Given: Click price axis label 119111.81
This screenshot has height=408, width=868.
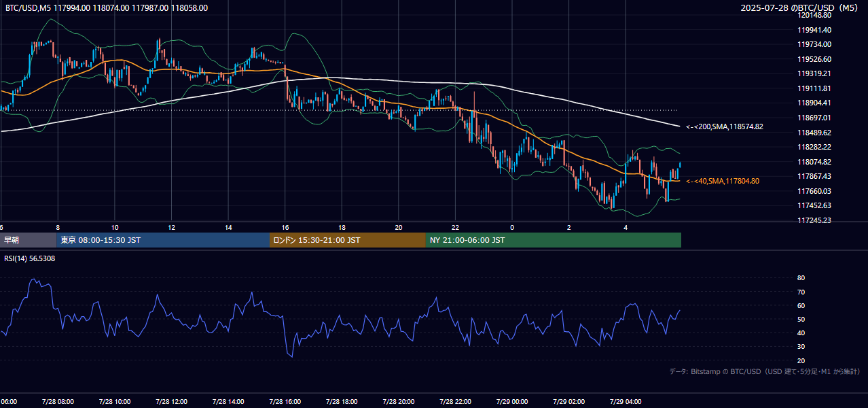Looking at the screenshot, I should [x=814, y=88].
